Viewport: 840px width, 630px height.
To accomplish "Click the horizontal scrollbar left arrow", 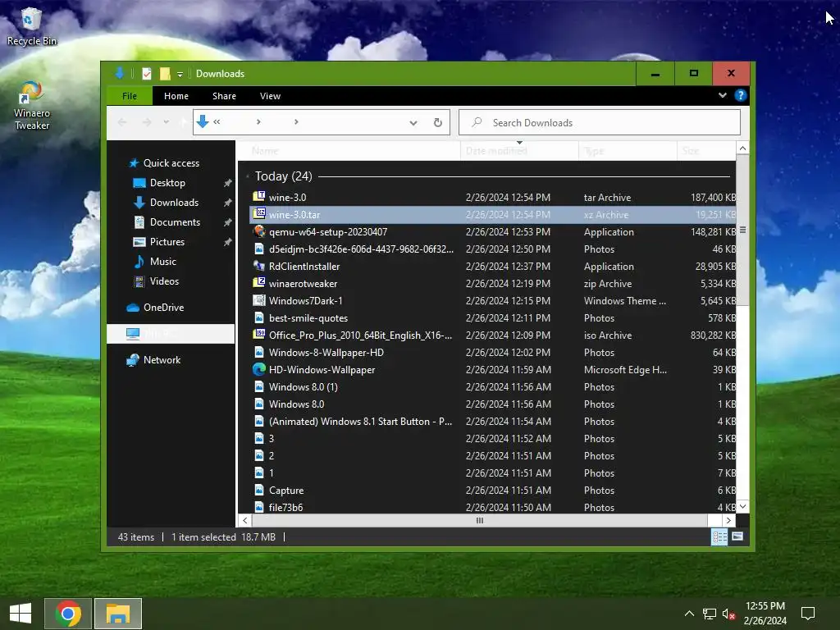I will click(244, 520).
